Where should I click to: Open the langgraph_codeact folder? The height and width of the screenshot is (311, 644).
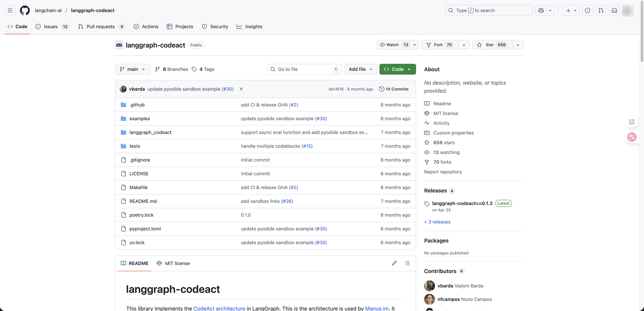point(150,132)
